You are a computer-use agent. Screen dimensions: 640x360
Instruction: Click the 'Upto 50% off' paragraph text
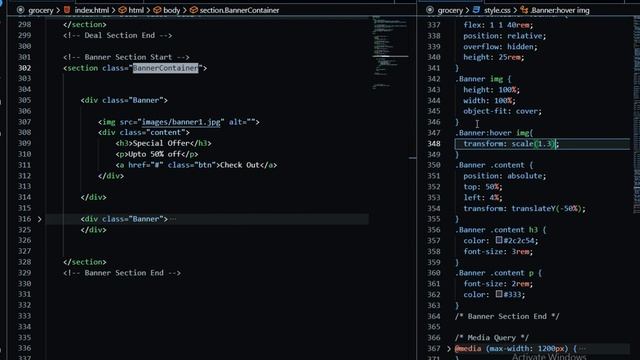tap(154, 154)
